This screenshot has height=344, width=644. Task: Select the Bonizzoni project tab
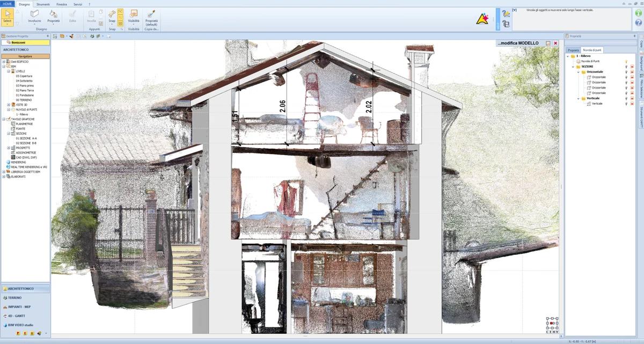click(25, 42)
